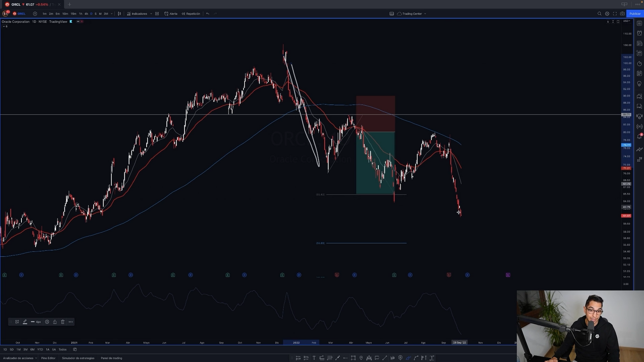Select the 3M interval in top toolbar
The height and width of the screenshot is (362, 644).
(106, 14)
